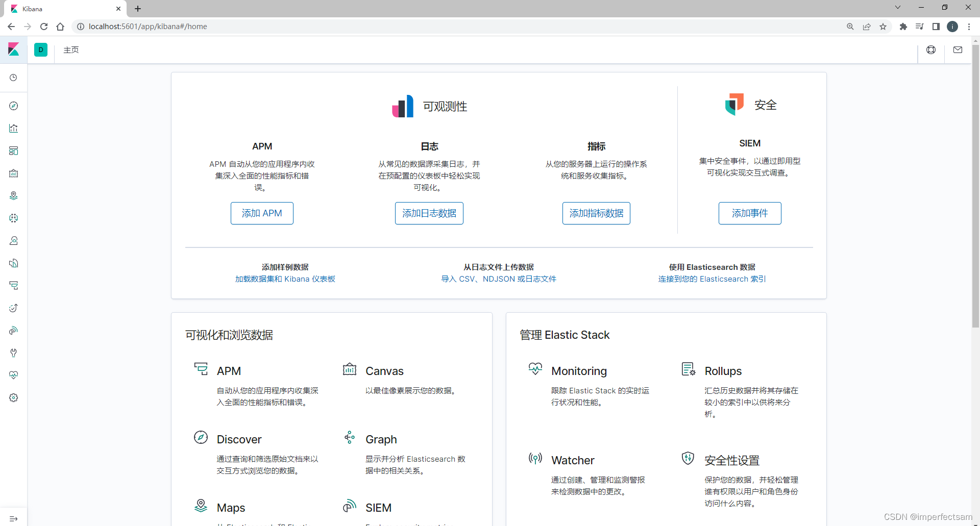Open Visualize chart icon in sidebar
This screenshot has width=980, height=526.
tap(14, 128)
